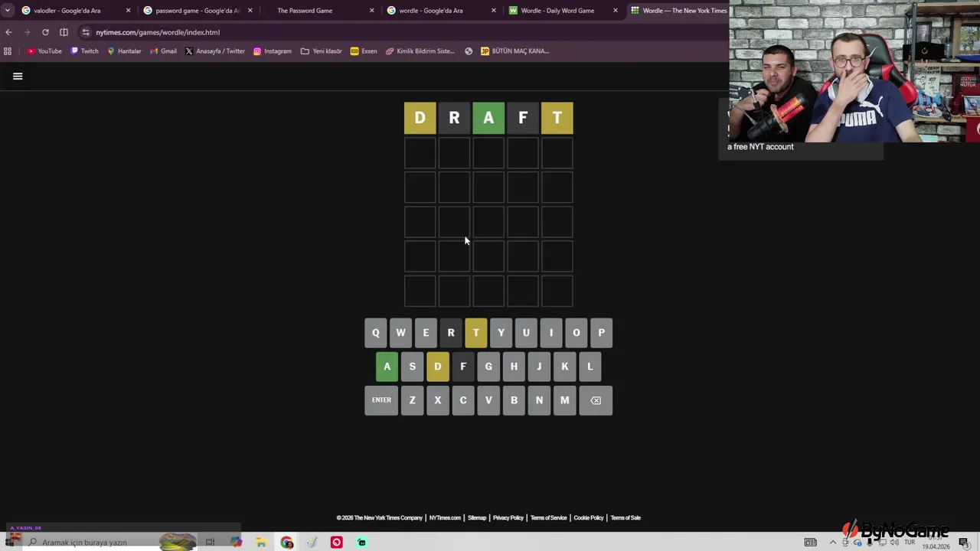Open the globe icon bookmark

469,51
